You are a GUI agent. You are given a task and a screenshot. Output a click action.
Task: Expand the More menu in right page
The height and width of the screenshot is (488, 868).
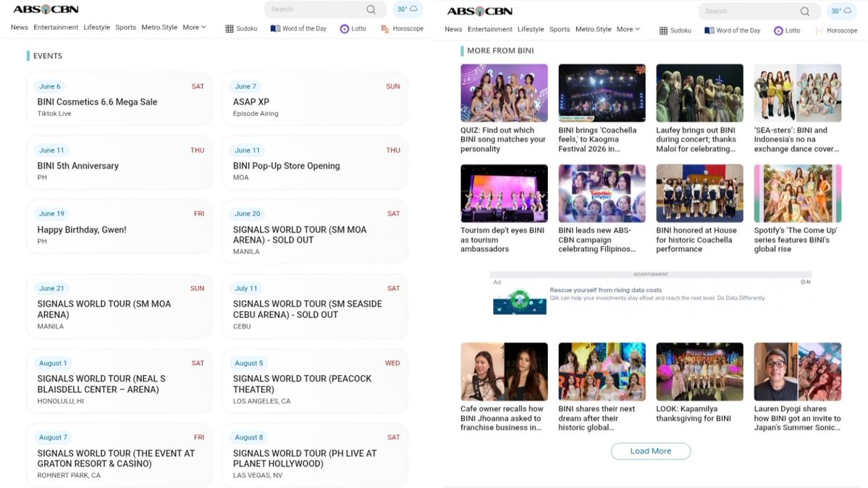[x=628, y=30]
